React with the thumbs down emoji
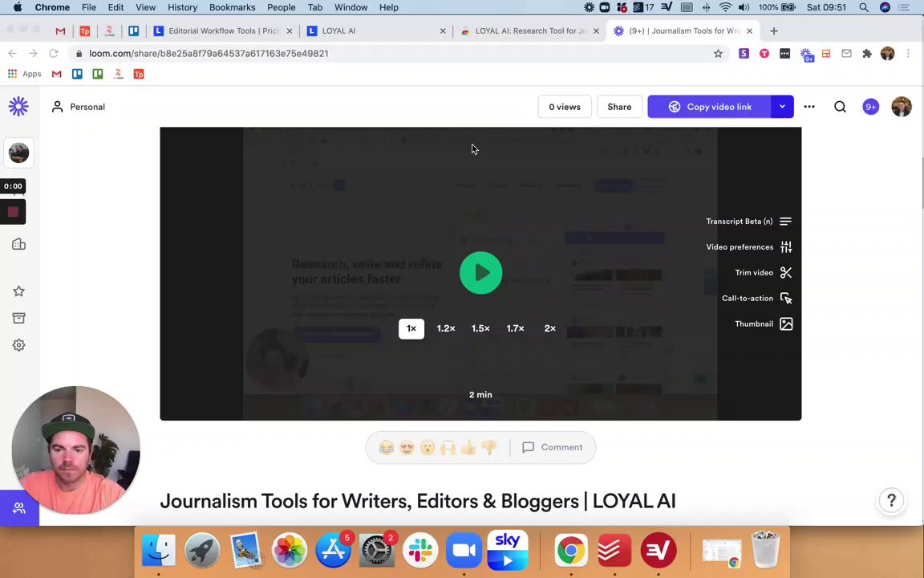The width and height of the screenshot is (924, 578). click(x=489, y=448)
